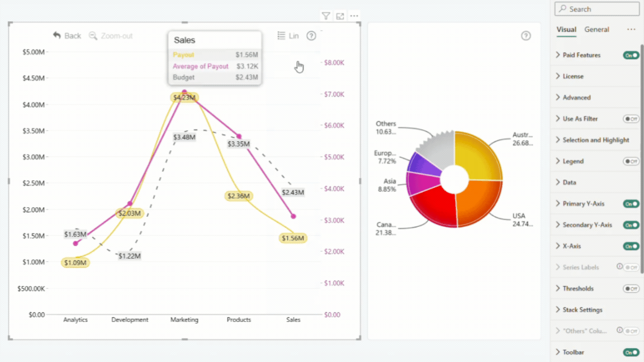Click the Lin scale list icon
Screen dimensions: 644x362
pos(281,36)
